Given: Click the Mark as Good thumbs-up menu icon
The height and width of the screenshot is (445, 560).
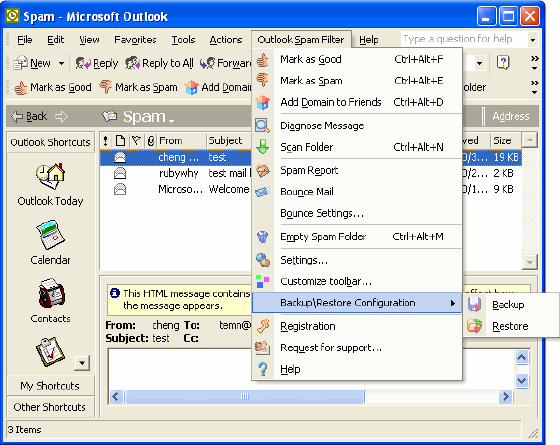Looking at the screenshot, I should click(x=262, y=59).
